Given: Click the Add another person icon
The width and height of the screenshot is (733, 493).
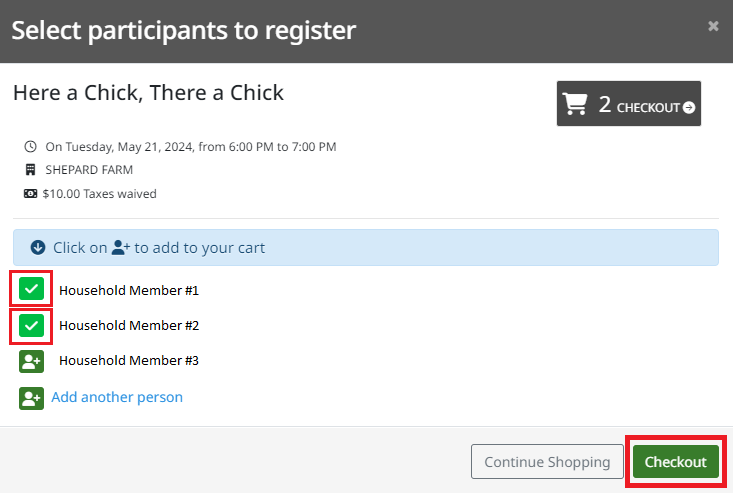Looking at the screenshot, I should point(31,398).
